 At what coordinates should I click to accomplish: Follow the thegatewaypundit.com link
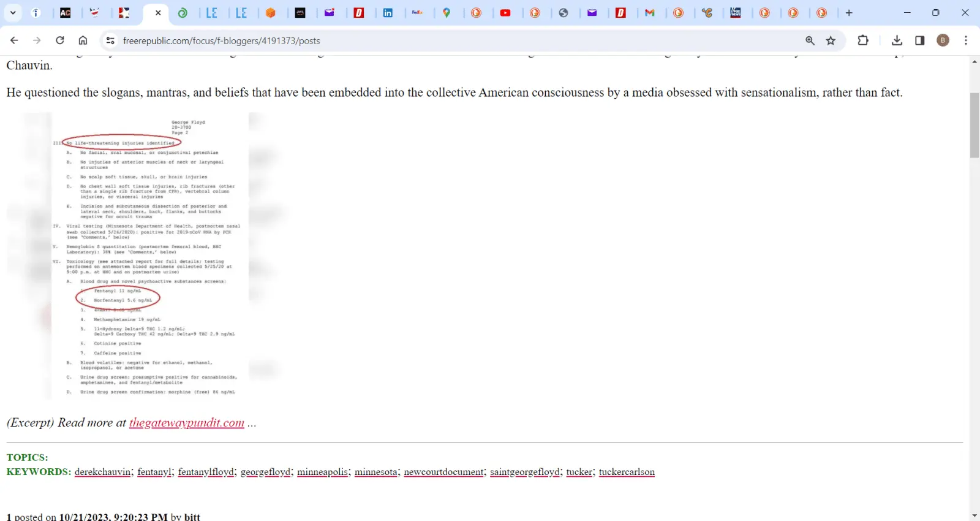(x=187, y=423)
